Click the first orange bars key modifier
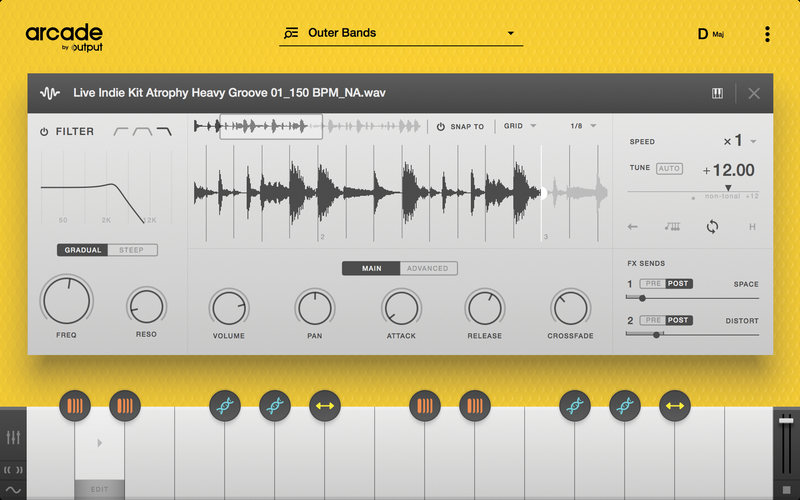 pos(75,406)
